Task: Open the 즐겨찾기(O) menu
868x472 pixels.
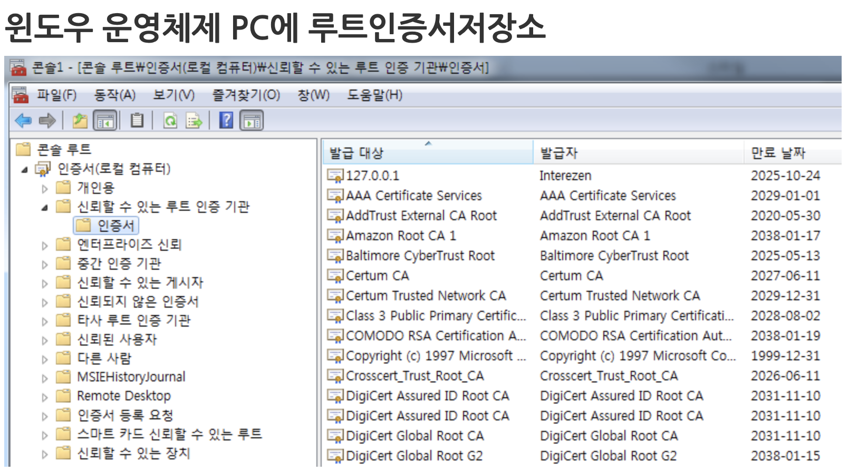Action: pos(246,95)
